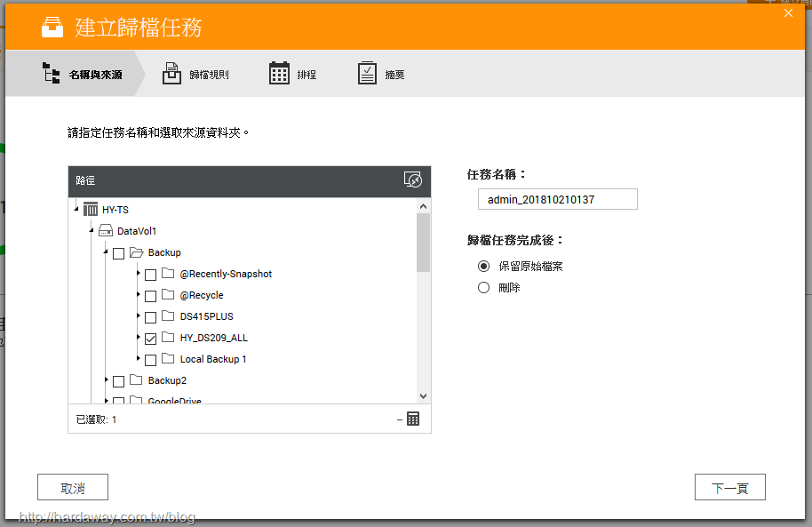812x527 pixels.
Task: Select the Backup tree label
Action: click(x=164, y=252)
